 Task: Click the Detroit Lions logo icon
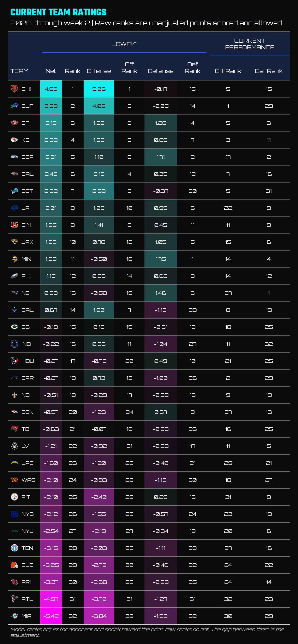tap(14, 191)
